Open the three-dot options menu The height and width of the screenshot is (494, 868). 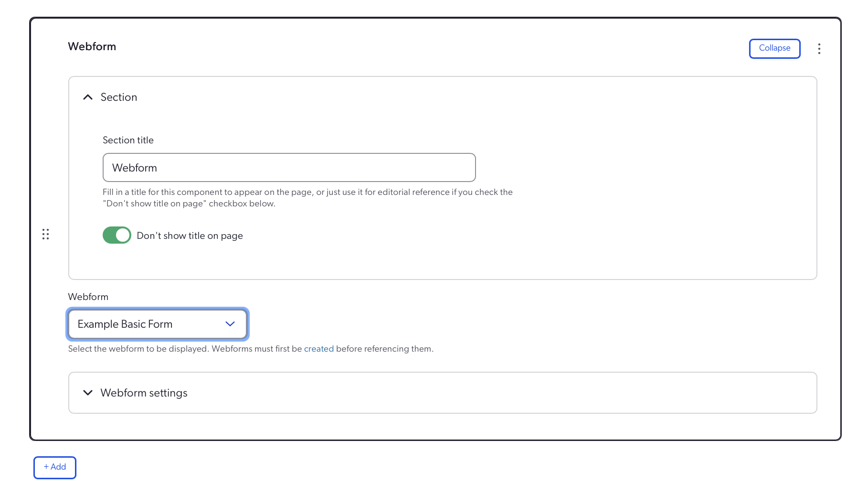(x=819, y=49)
